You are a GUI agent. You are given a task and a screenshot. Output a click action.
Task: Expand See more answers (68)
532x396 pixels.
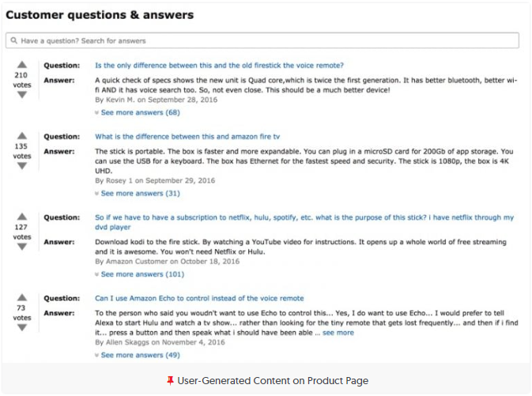[140, 112]
